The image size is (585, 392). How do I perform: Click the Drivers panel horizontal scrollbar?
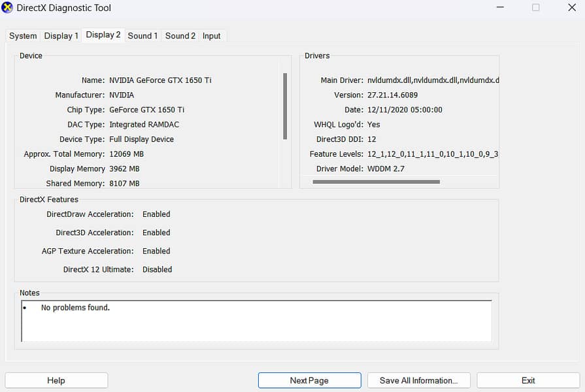tap(376, 182)
